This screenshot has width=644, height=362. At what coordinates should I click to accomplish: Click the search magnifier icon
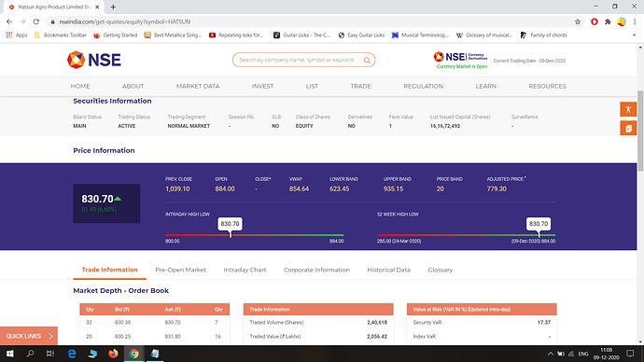(x=367, y=61)
